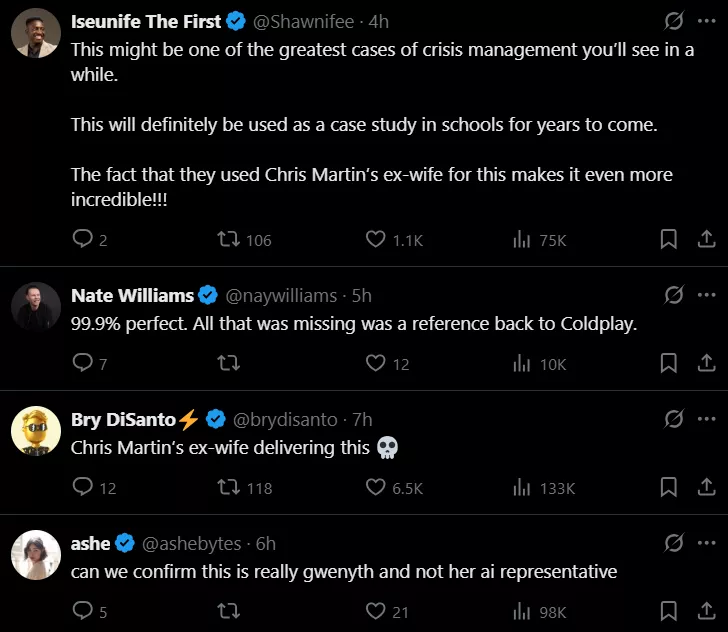Open more options on ashe's tweet
Screen dimensions: 728x632
pos(706,543)
